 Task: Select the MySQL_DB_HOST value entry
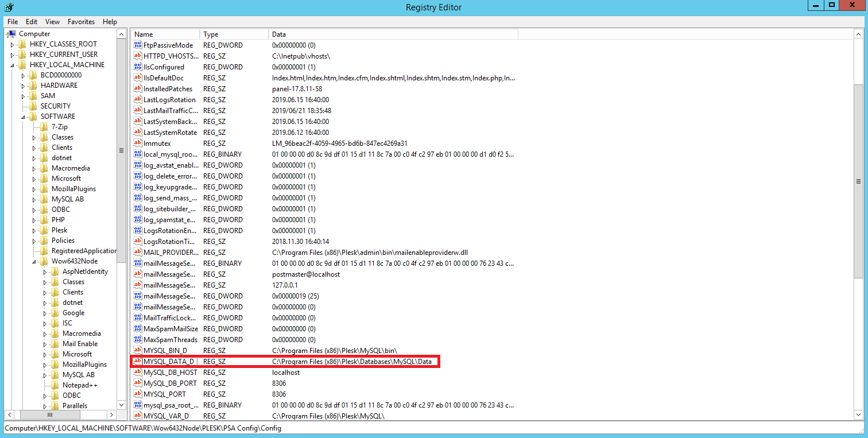(x=170, y=373)
